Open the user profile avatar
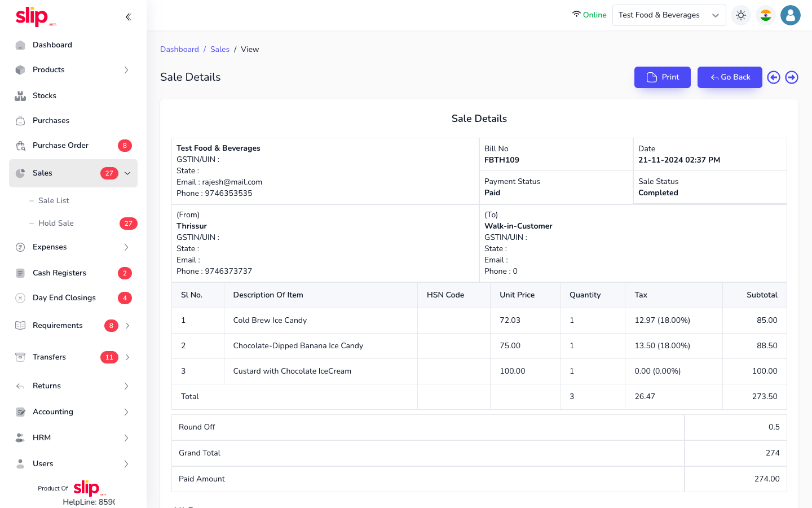The height and width of the screenshot is (508, 812). pyautogui.click(x=790, y=15)
